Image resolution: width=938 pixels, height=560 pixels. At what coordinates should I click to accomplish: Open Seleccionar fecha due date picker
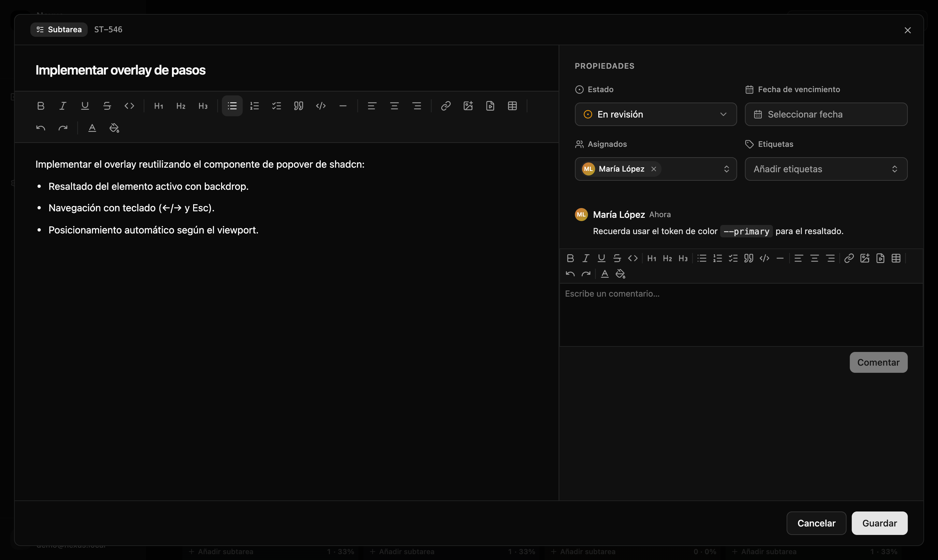[x=826, y=114]
